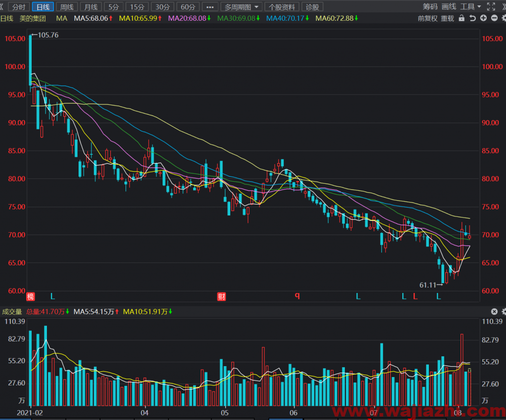Click the red L marker in July
Screen dimensions: 506x420
pos(415,296)
